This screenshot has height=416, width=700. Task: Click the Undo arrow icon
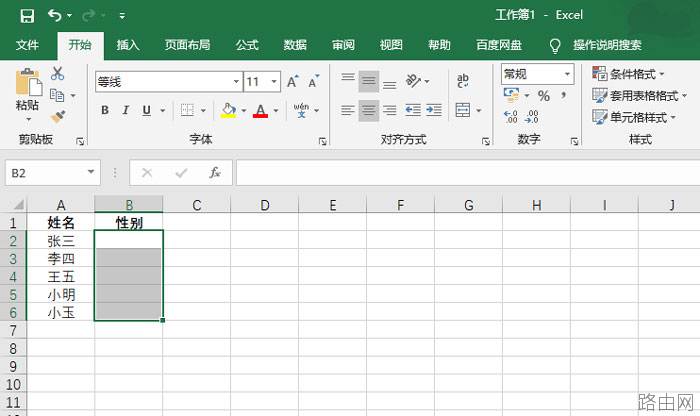pos(54,16)
